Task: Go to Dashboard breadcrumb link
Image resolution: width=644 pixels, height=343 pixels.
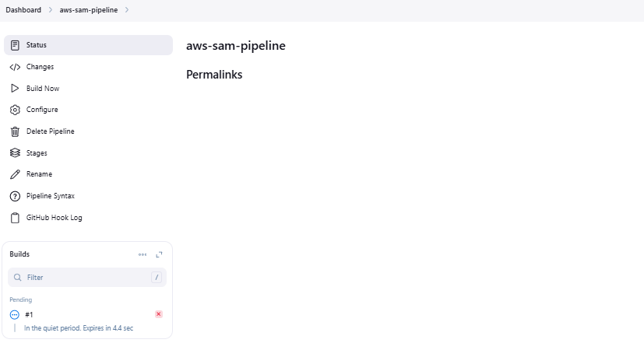Action: (23, 10)
